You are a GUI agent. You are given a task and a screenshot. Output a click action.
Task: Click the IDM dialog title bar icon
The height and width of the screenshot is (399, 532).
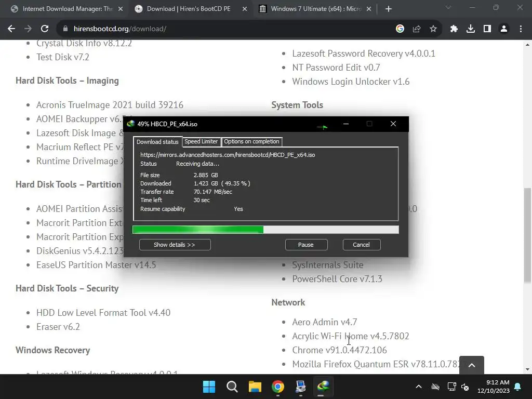click(130, 124)
